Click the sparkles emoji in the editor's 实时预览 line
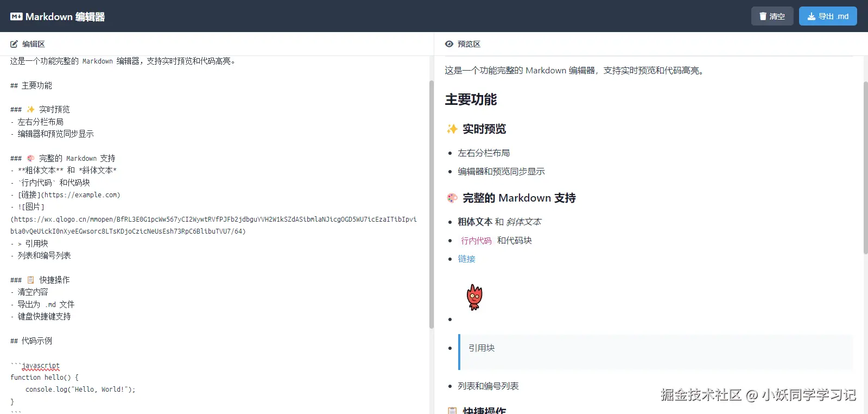This screenshot has height=414, width=868. (x=30, y=109)
